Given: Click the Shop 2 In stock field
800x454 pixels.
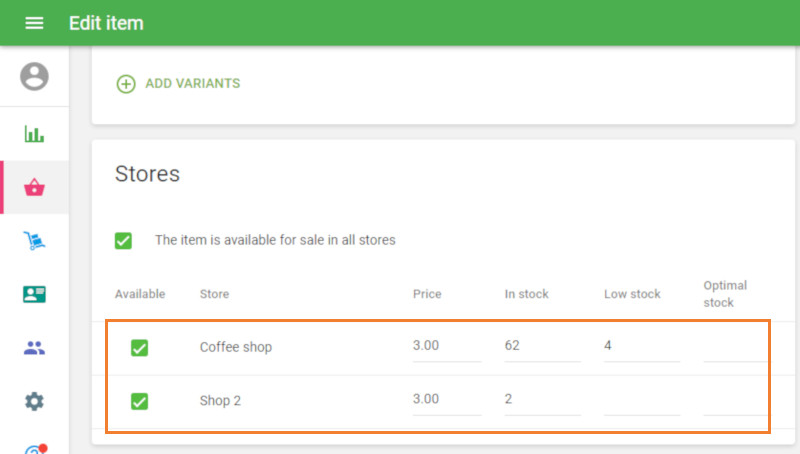Looking at the screenshot, I should [x=542, y=400].
